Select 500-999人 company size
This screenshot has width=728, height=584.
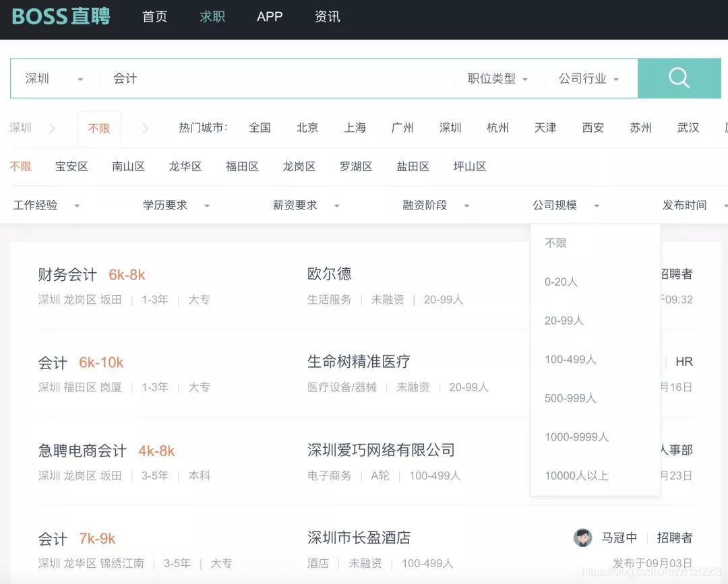tap(570, 398)
